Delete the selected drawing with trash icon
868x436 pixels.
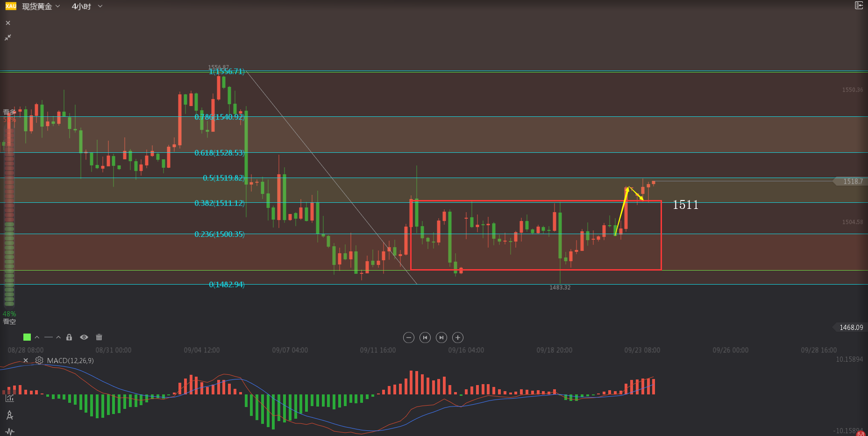(99, 337)
